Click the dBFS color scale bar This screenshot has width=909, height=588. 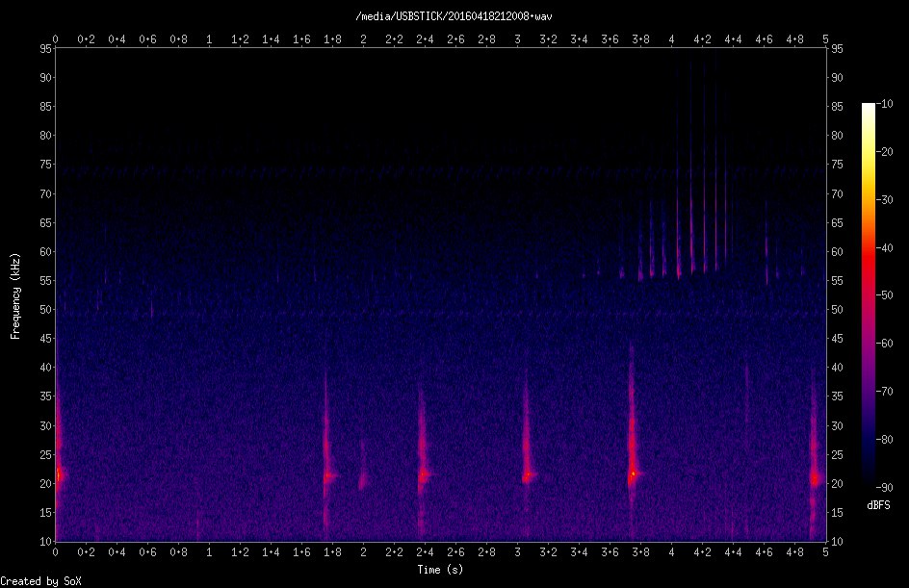(x=868, y=295)
